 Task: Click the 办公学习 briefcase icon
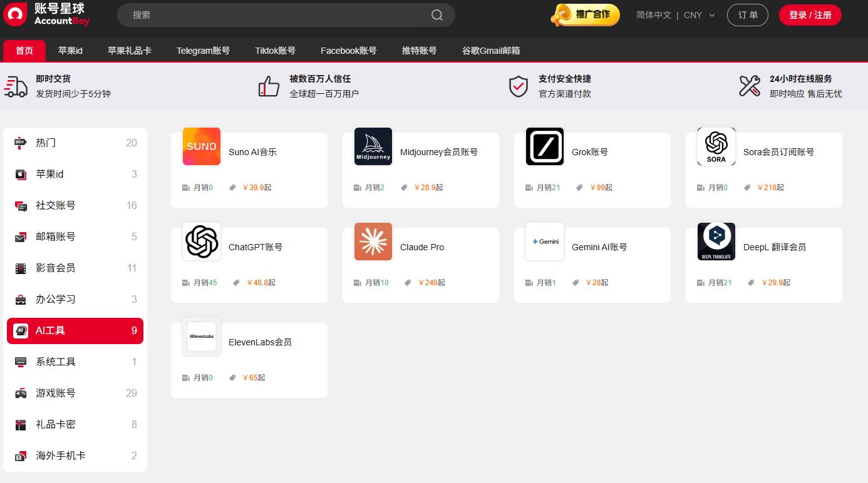[x=21, y=299]
